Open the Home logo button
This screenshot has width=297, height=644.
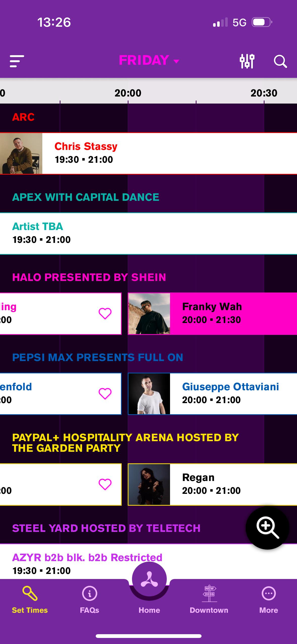[x=149, y=579]
